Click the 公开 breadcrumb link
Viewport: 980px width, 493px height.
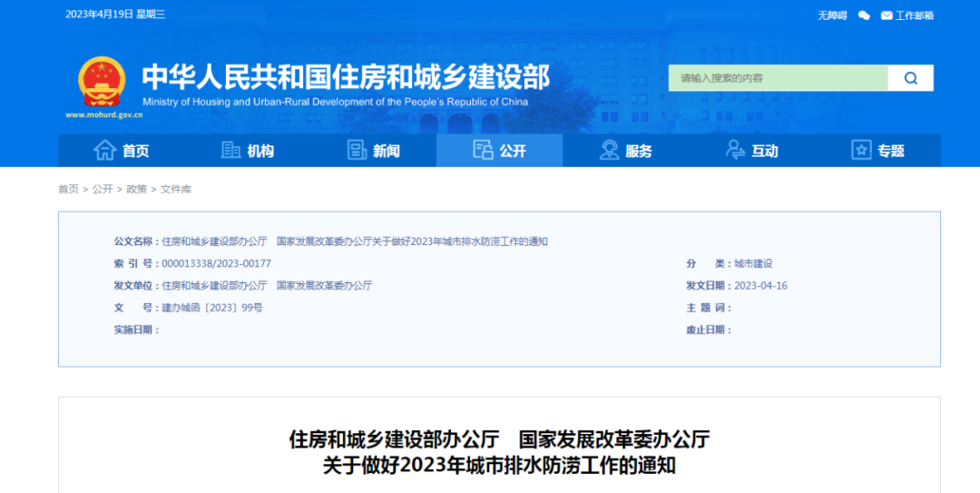pos(103,189)
